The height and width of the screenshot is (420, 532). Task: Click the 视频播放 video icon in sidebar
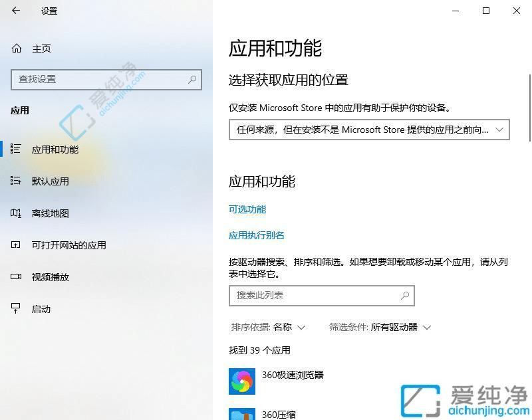[x=16, y=276]
